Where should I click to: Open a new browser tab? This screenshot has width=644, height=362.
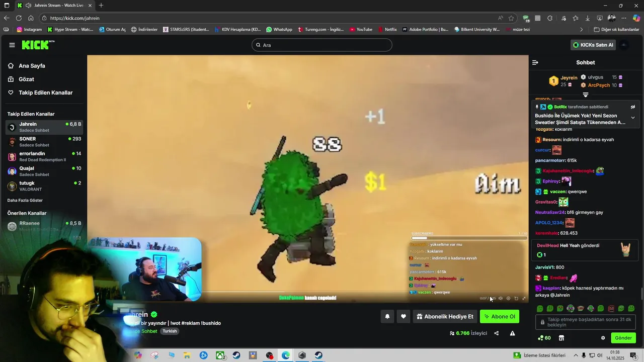point(101,6)
